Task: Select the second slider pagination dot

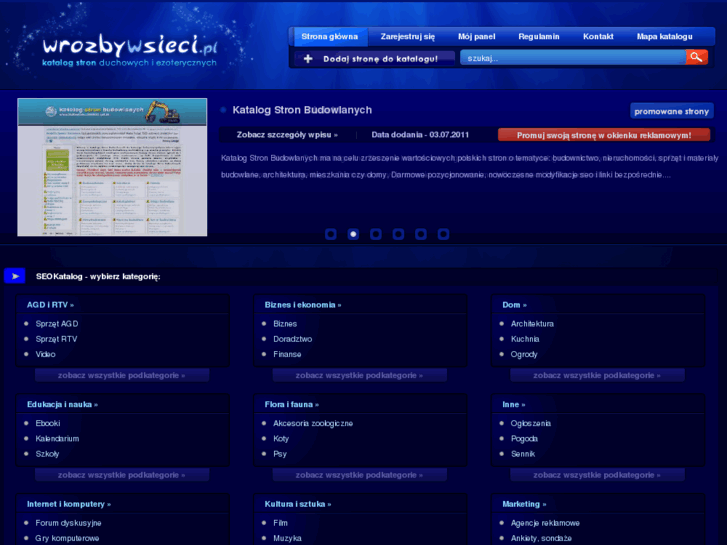Action: coord(353,234)
